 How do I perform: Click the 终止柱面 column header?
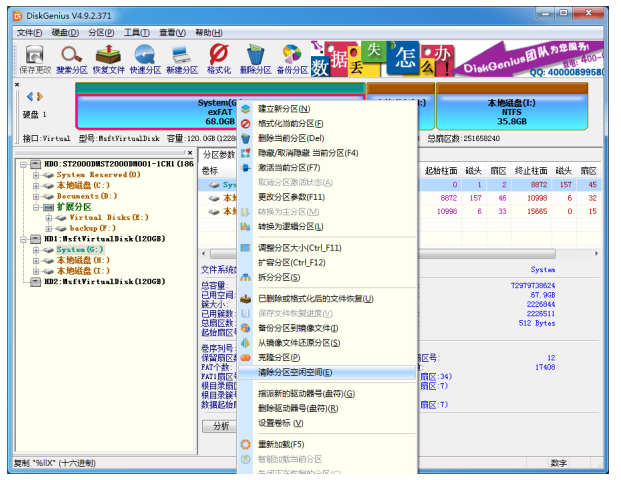point(531,171)
